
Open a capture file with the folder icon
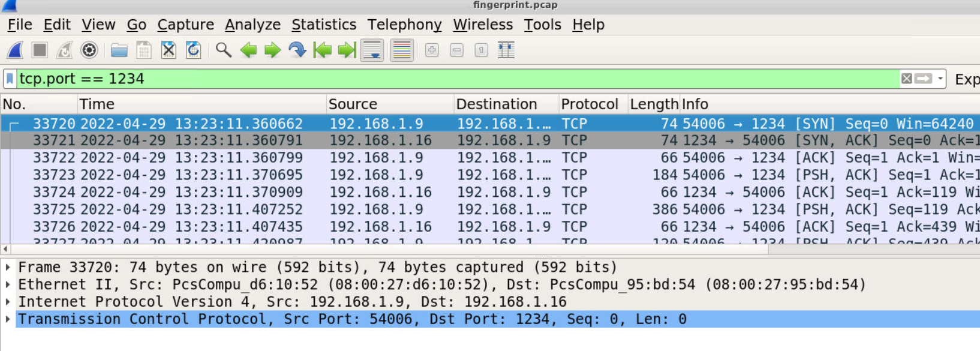(x=119, y=50)
